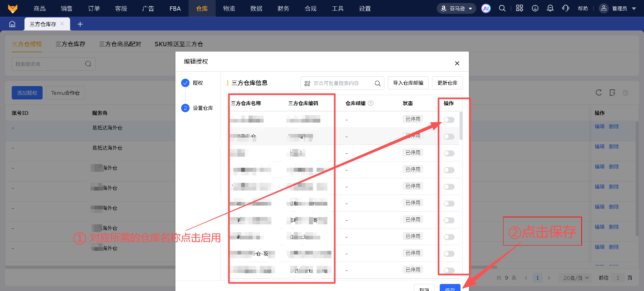Switch to SKU推送至三方仓 tab
The image size is (644, 291).
[179, 44]
